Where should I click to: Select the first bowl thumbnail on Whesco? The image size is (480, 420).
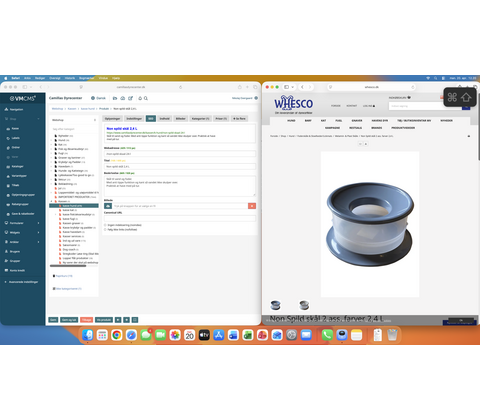click(x=275, y=305)
